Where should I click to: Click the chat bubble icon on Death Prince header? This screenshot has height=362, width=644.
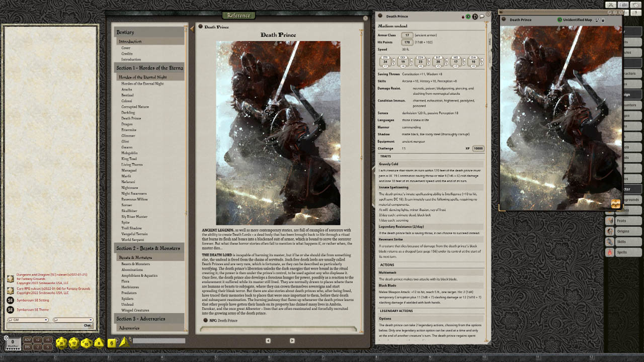pyautogui.click(x=481, y=16)
